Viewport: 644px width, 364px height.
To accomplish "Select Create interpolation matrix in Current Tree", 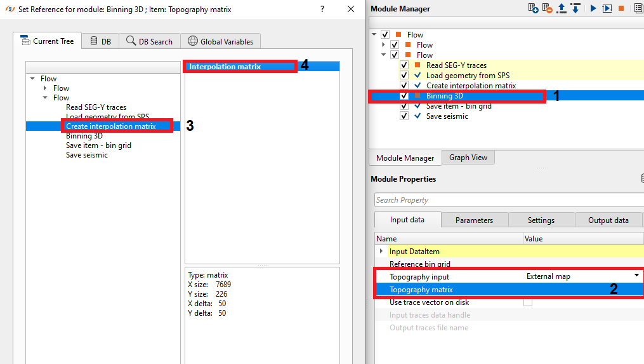I will pos(110,126).
